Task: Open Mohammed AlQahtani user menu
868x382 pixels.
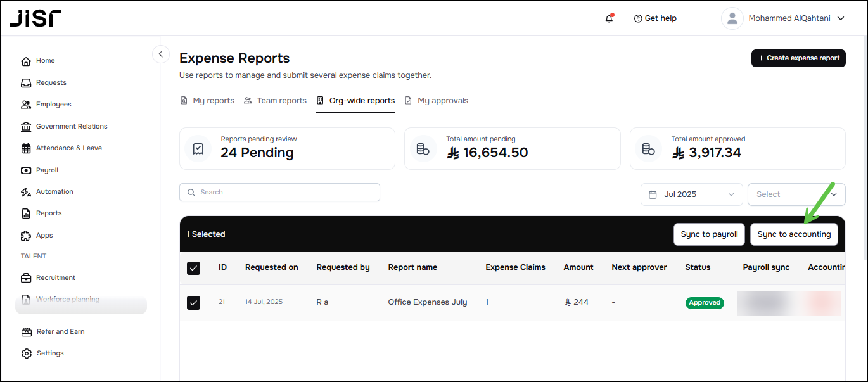Action: pyautogui.click(x=784, y=18)
